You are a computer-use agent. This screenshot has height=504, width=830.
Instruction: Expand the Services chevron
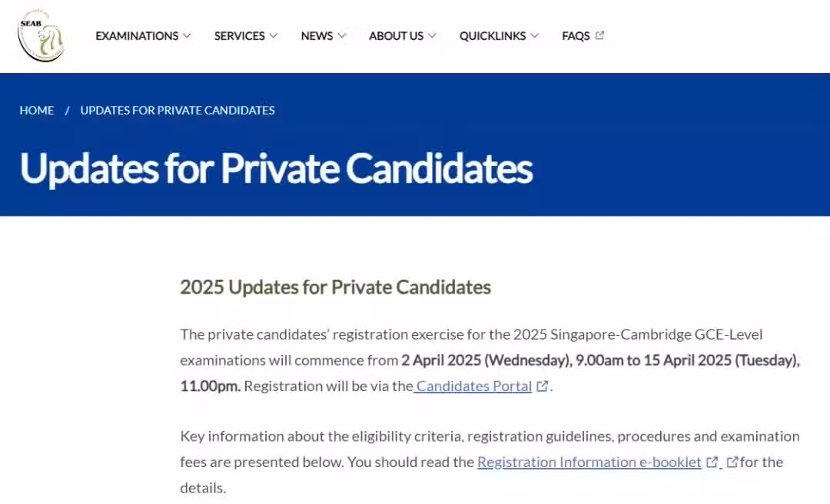(273, 36)
